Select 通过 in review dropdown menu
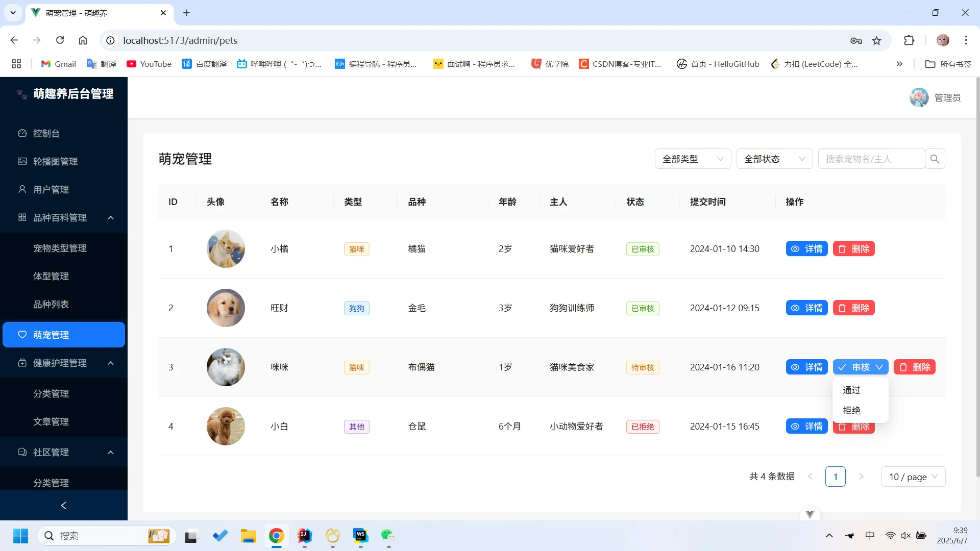 [x=852, y=390]
